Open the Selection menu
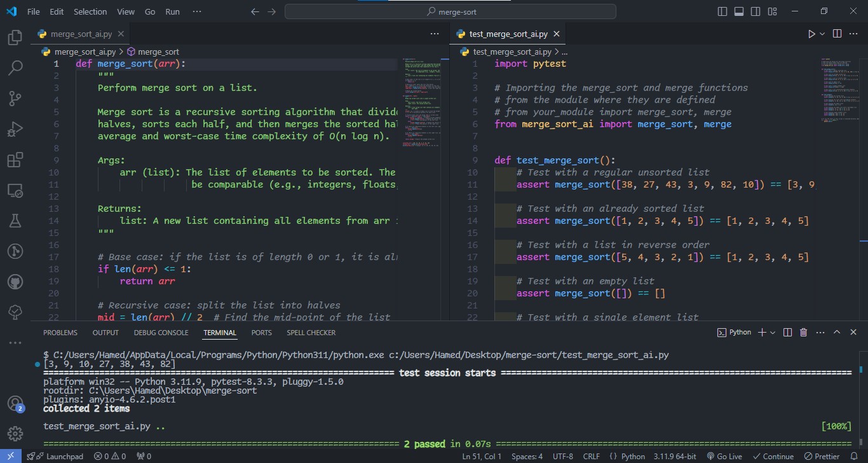The height and width of the screenshot is (463, 868). pyautogui.click(x=90, y=11)
